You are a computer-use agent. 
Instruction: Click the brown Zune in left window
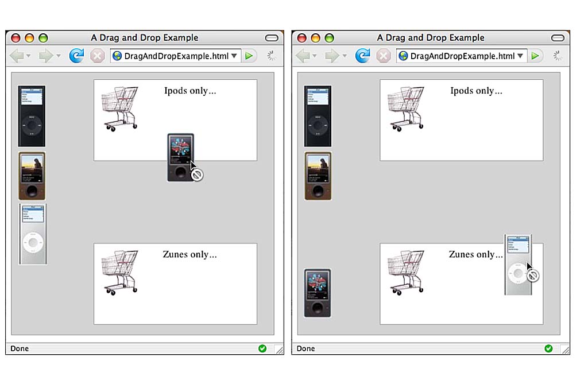(x=32, y=176)
